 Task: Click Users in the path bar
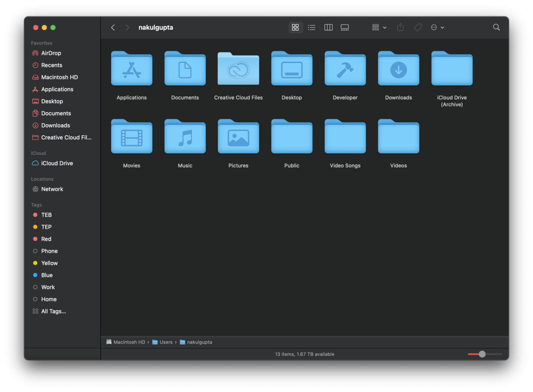pyautogui.click(x=166, y=342)
